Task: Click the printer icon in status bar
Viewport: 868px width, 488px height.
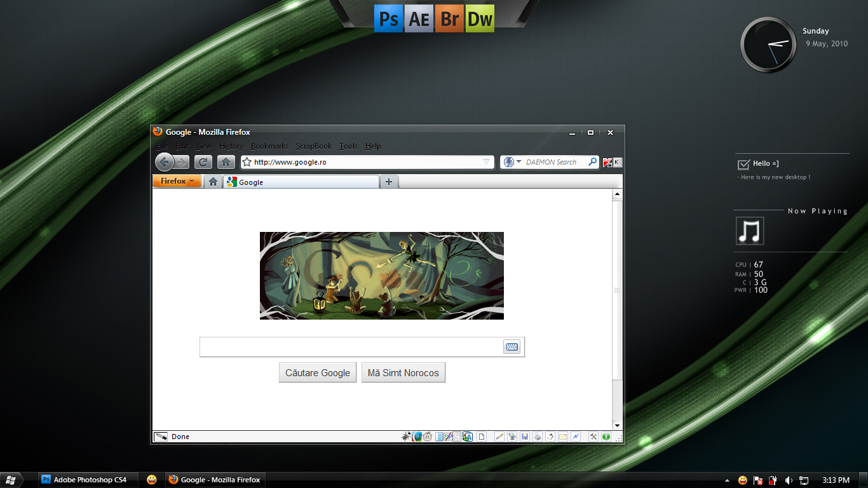Action: (538, 437)
